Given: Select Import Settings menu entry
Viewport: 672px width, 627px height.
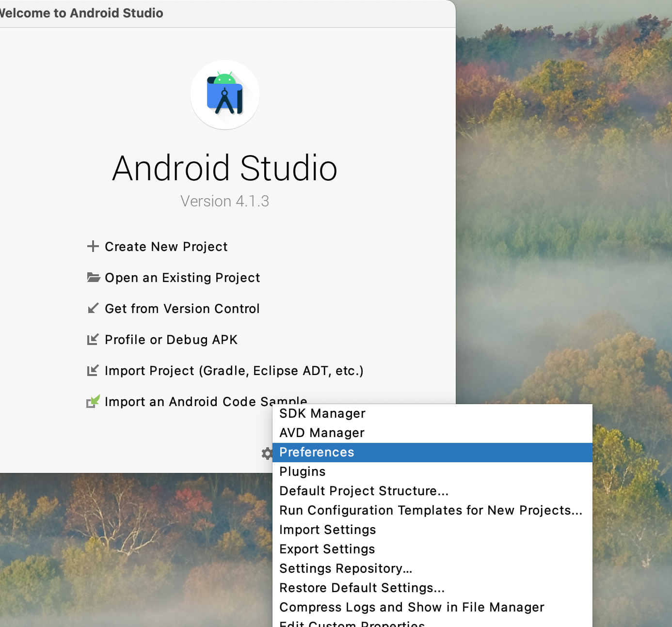Looking at the screenshot, I should (432, 530).
